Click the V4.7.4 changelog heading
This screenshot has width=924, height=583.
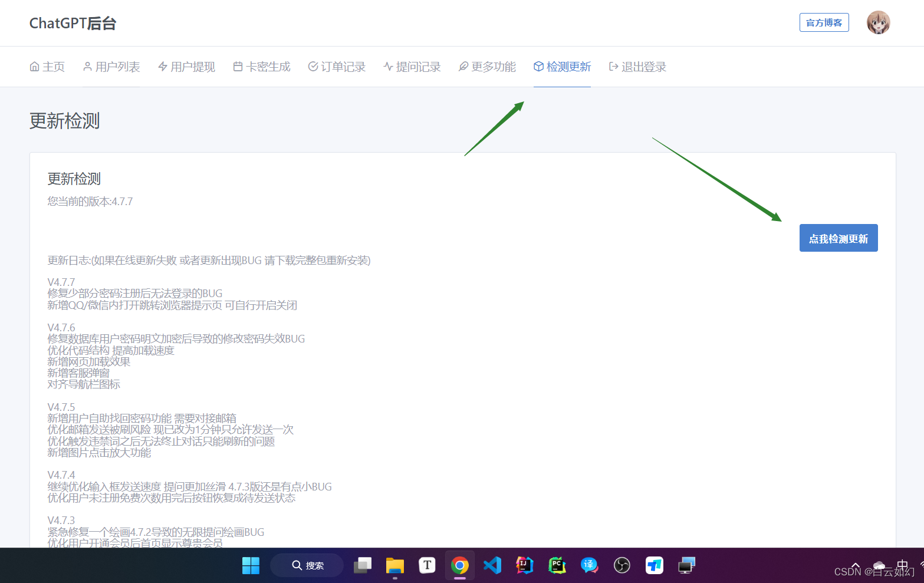tap(61, 475)
